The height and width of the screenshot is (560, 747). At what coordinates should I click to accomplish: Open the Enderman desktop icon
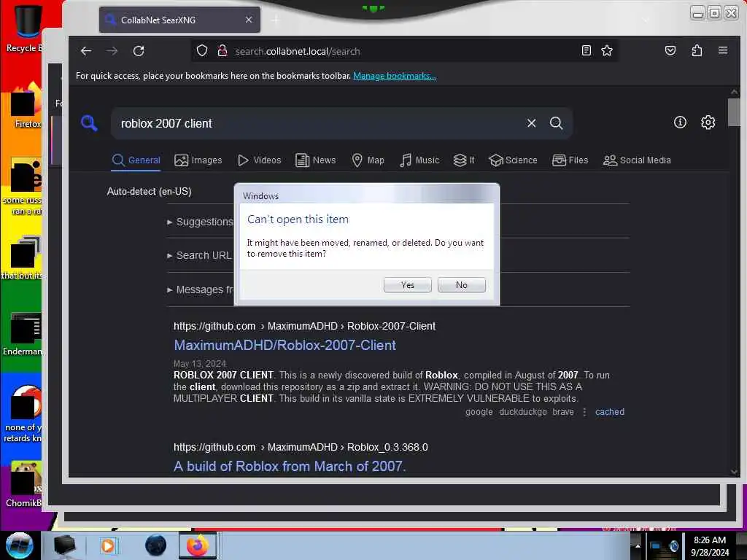pos(23,334)
